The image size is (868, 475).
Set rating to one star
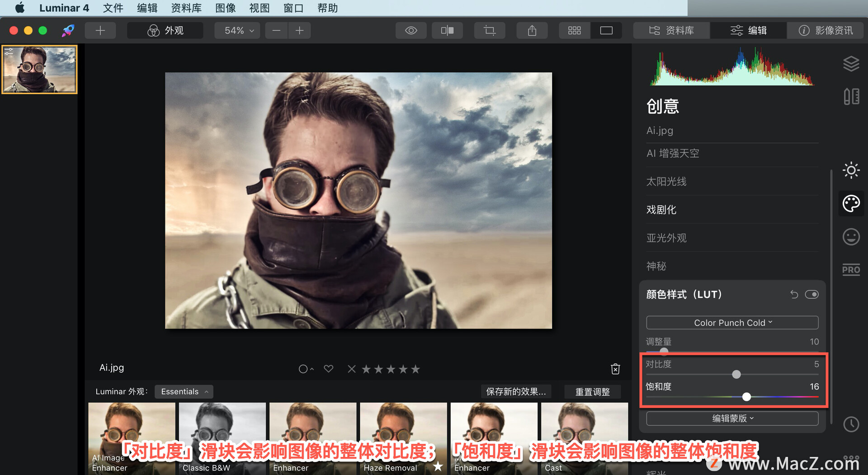click(366, 369)
